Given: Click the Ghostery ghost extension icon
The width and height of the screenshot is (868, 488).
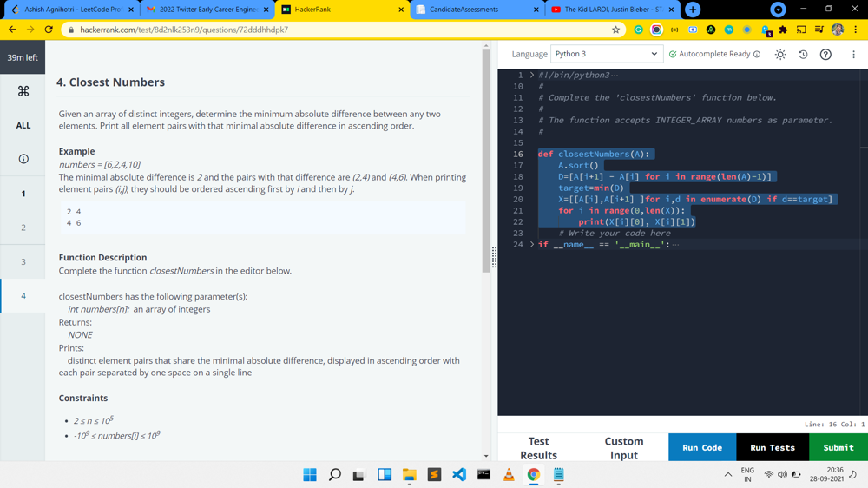Looking at the screenshot, I should pos(766,30).
